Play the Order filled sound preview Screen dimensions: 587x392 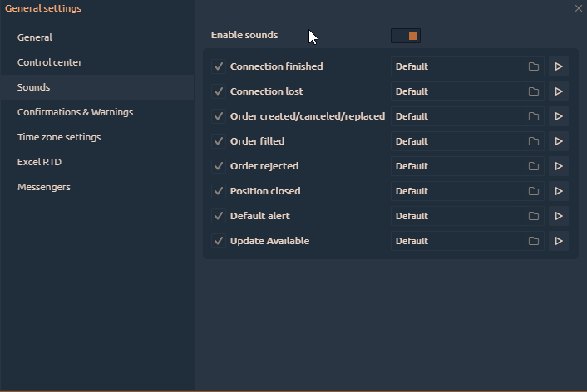click(x=558, y=141)
